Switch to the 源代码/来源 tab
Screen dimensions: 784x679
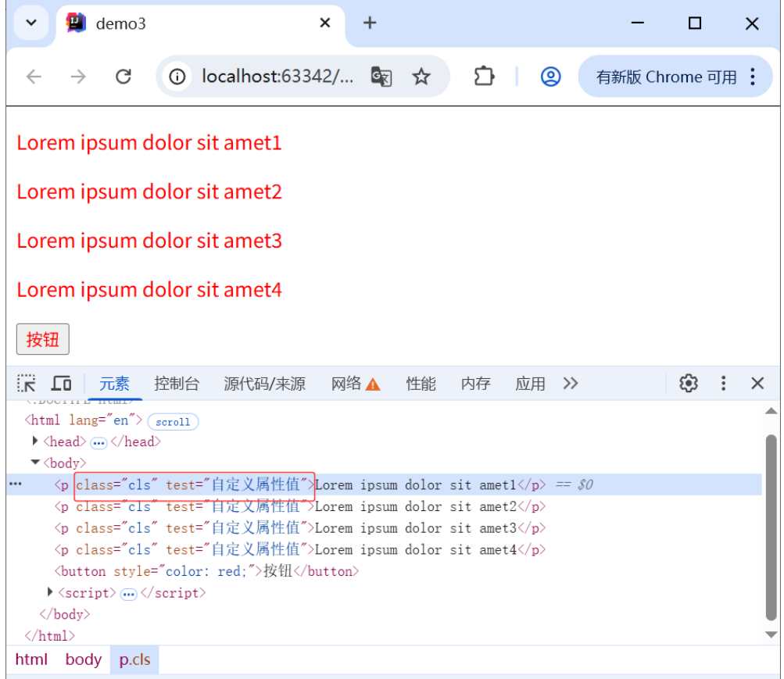pyautogui.click(x=264, y=384)
